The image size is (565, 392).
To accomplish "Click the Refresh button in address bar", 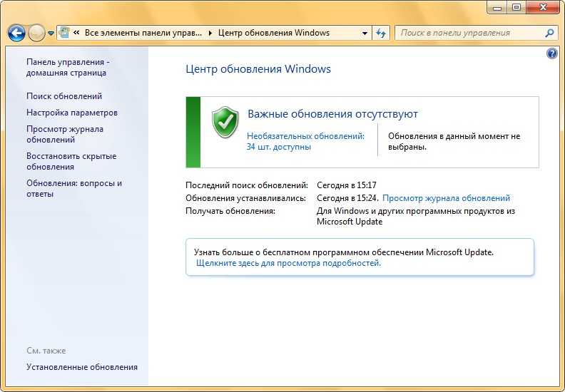I will point(381,33).
